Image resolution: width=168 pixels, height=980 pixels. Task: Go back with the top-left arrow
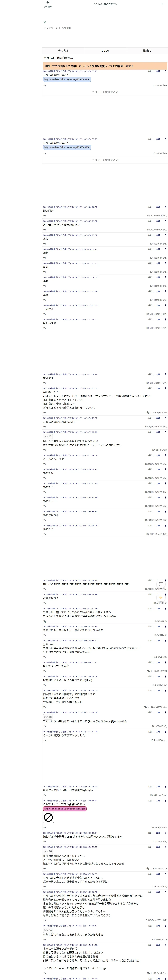pos(48,3)
